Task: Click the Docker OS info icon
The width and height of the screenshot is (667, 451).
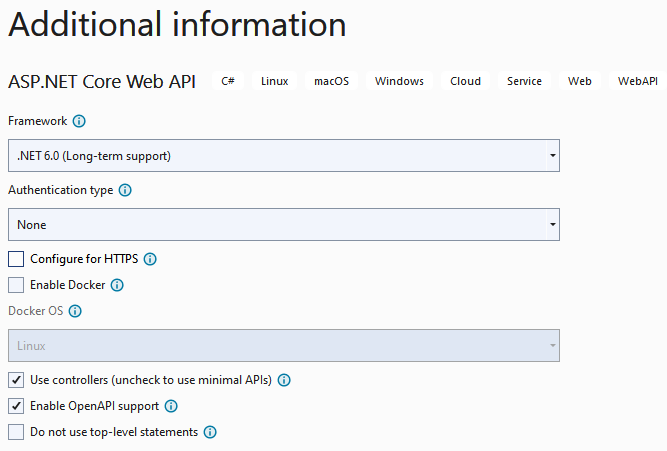Action: click(75, 311)
